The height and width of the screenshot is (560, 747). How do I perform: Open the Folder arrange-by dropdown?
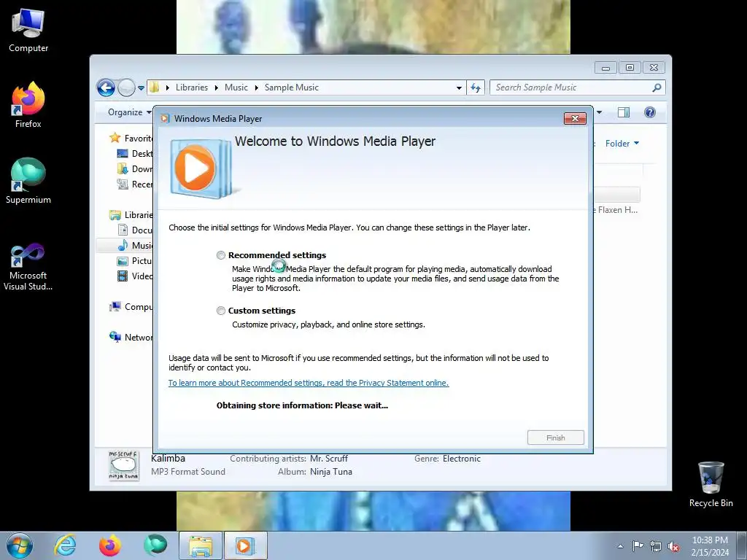(622, 144)
